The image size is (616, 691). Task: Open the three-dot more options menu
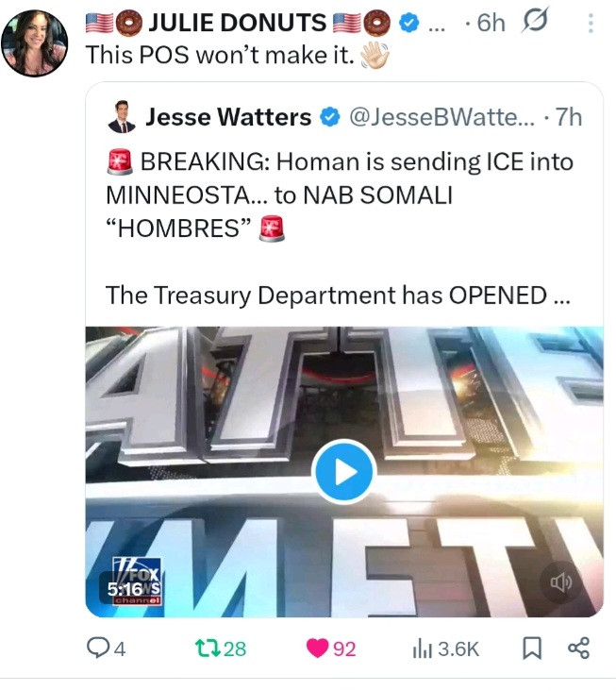(x=591, y=23)
